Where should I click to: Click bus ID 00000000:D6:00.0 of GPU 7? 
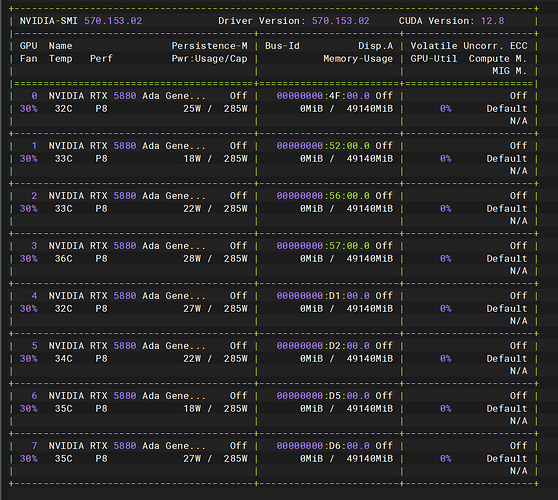point(323,446)
